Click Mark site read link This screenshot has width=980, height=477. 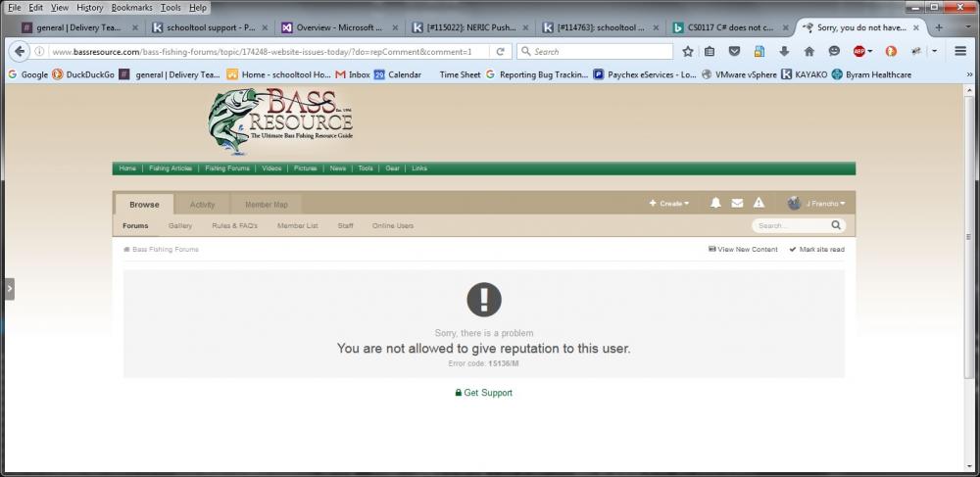tap(817, 249)
